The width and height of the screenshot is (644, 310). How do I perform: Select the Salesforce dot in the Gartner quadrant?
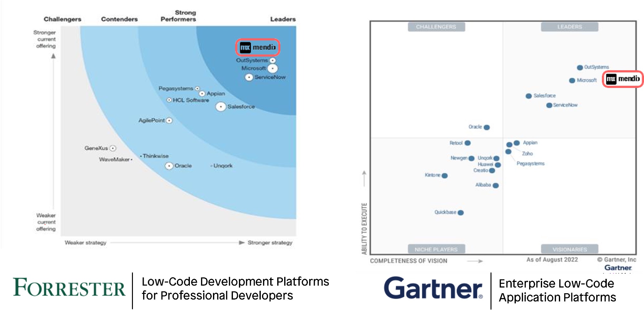point(528,96)
